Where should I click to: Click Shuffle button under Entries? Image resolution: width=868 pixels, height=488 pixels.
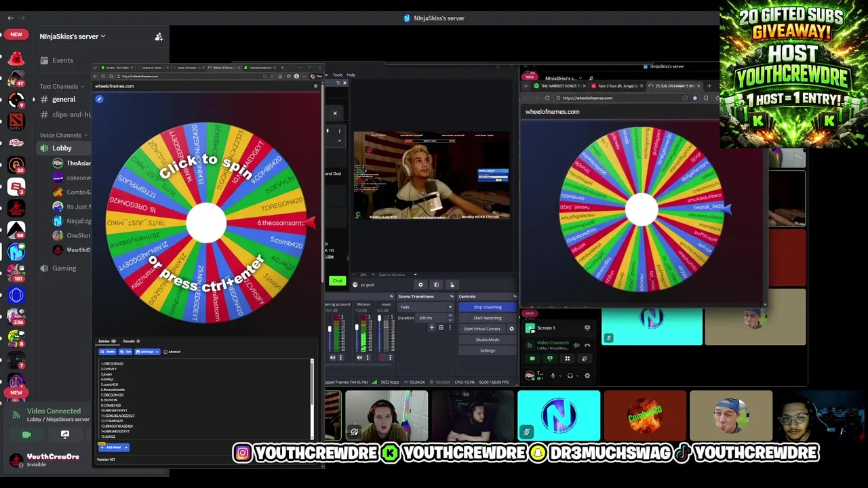click(107, 352)
